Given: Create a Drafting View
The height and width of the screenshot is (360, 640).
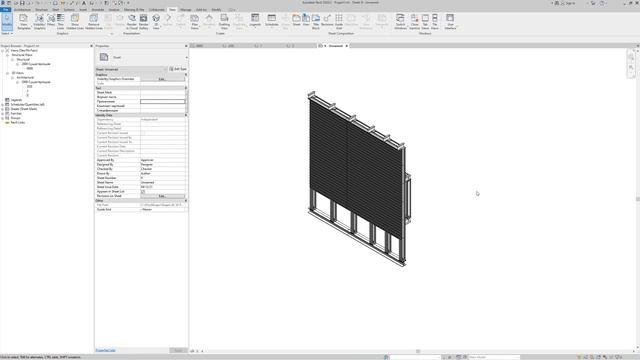Looking at the screenshot, I should (224, 22).
